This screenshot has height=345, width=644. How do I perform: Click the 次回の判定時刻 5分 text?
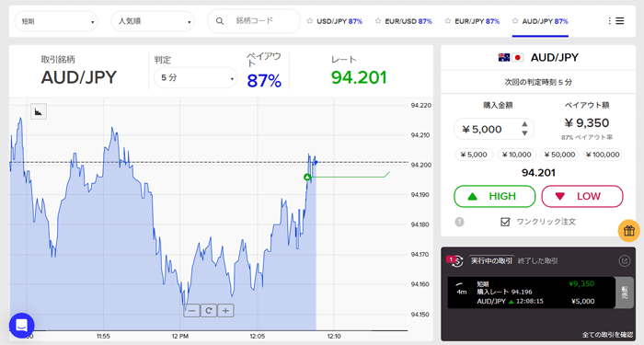coord(538,82)
